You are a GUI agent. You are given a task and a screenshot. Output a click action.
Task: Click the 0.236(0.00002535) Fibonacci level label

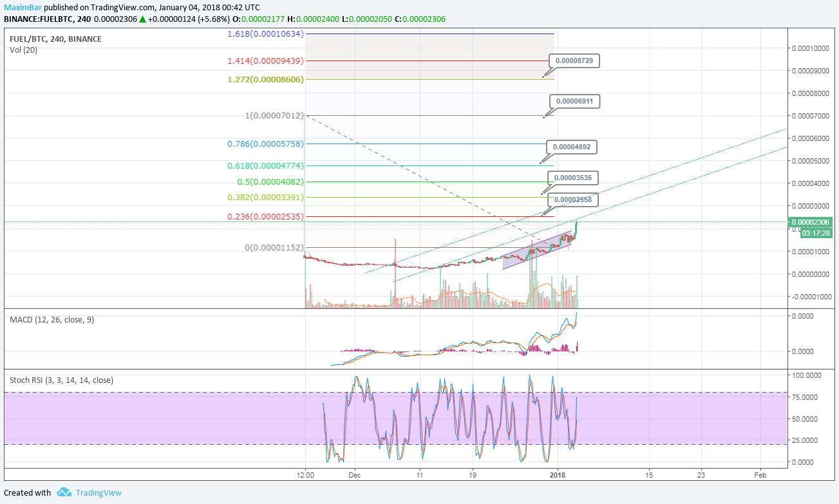point(265,216)
